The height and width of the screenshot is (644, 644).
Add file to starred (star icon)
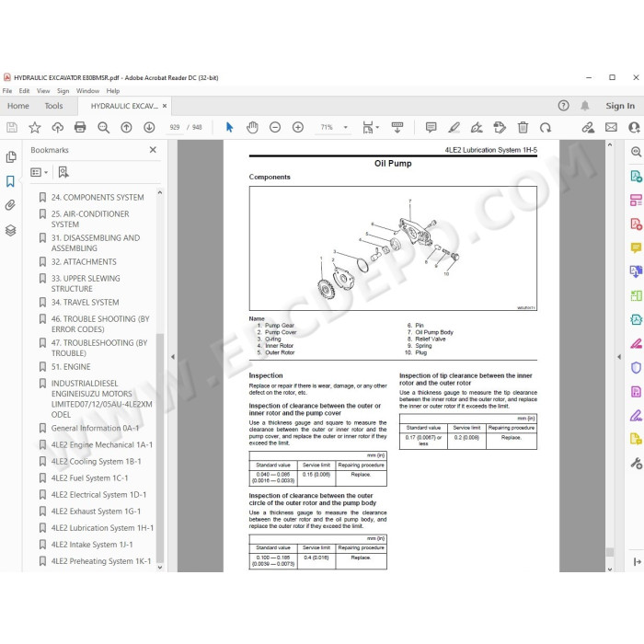pyautogui.click(x=35, y=127)
